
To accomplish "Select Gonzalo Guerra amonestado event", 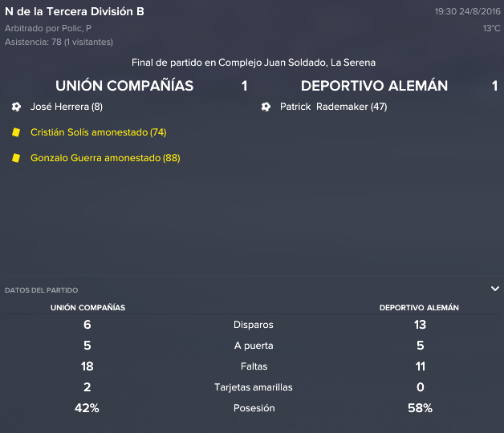I will click(x=105, y=158).
